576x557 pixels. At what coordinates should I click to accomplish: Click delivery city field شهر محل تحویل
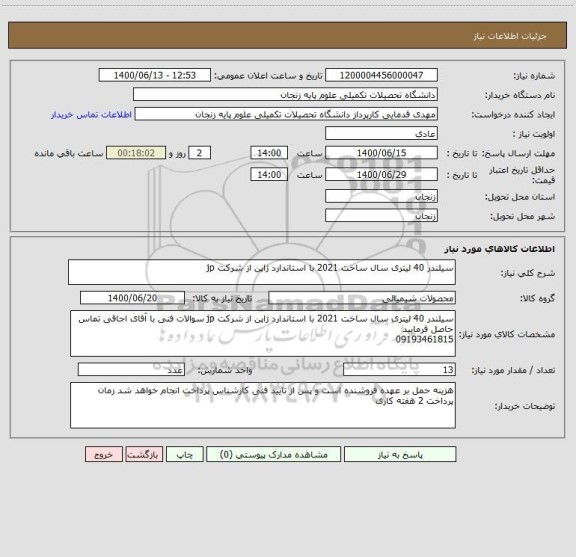point(381,216)
